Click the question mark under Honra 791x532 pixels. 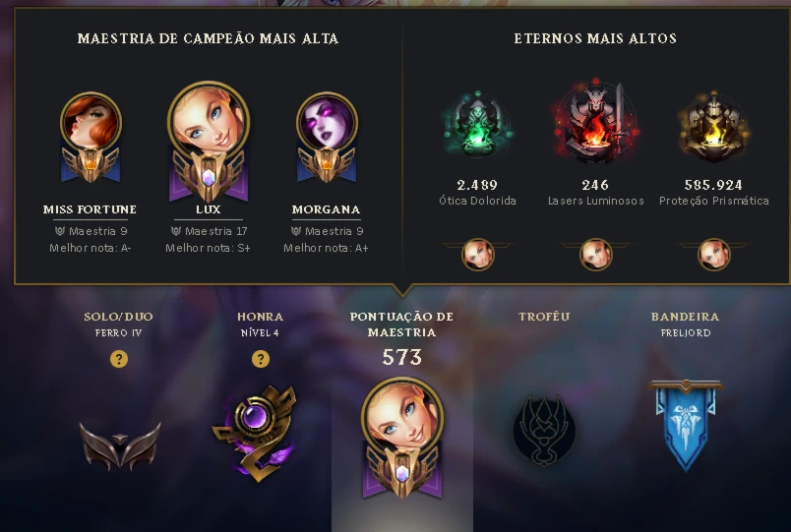261,359
